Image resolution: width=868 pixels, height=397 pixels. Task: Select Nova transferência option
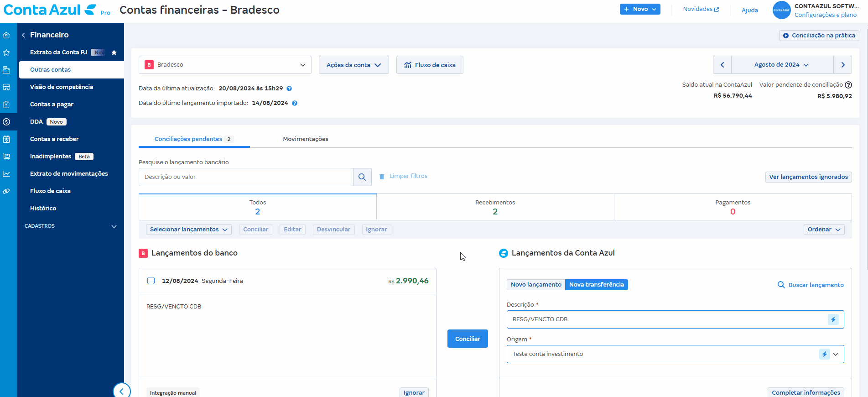click(597, 285)
